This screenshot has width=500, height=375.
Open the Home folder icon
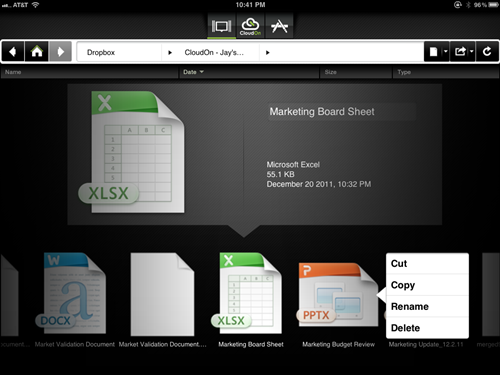[x=37, y=52]
